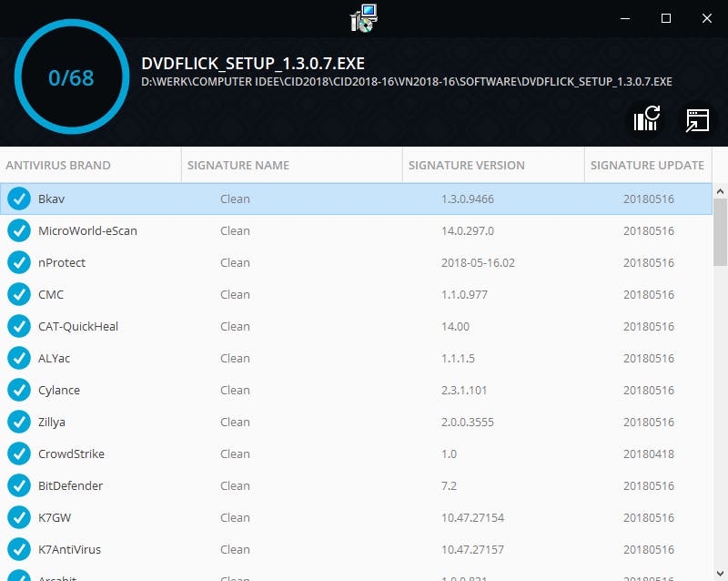728x581 pixels.
Task: Click the ALYac checkmark icon
Action: pos(19,358)
